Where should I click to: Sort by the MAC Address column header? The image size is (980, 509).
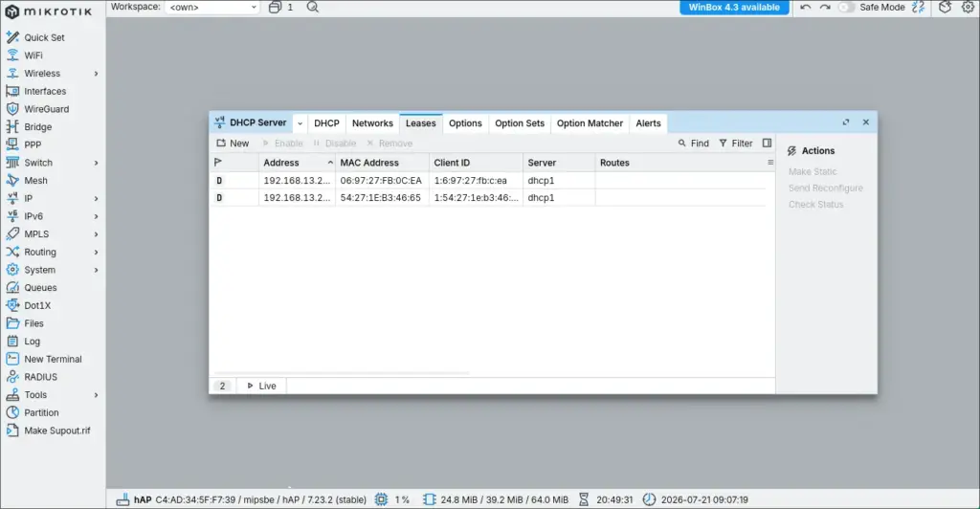click(x=382, y=163)
